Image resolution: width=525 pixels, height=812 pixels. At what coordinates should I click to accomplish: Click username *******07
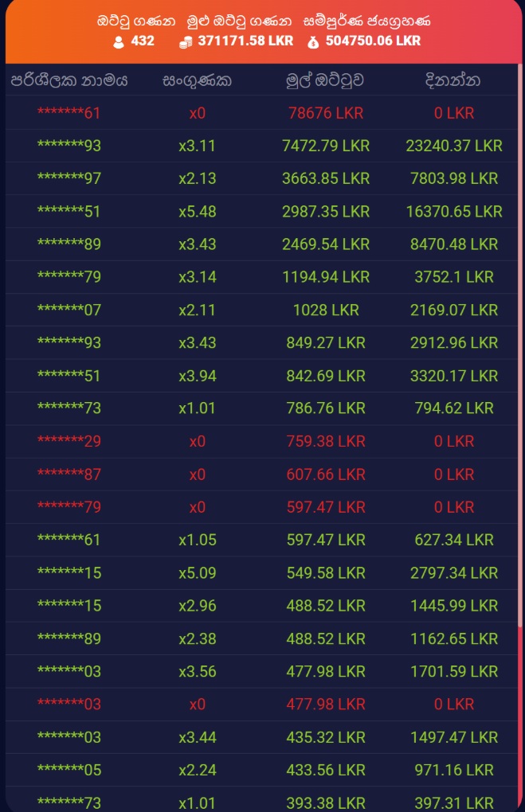69,310
